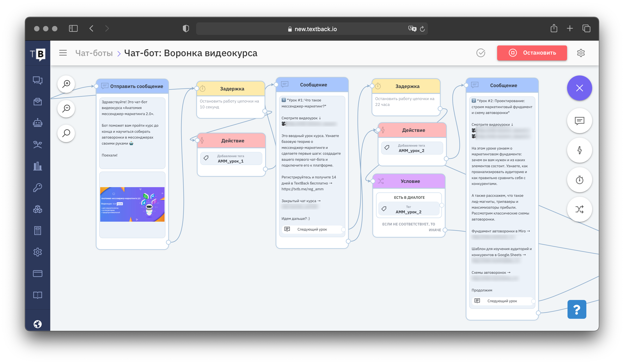624x364 pixels.
Task: Click the АММ_урок_2 tag in the Действие block
Action: pos(412,148)
